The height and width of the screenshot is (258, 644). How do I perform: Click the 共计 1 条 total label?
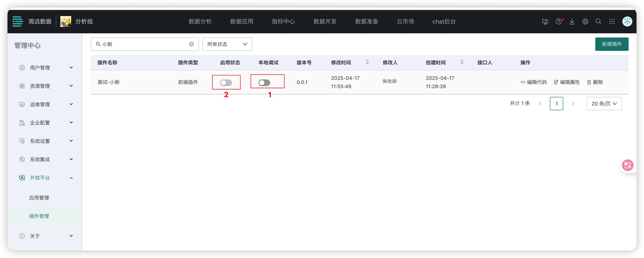[x=520, y=103]
